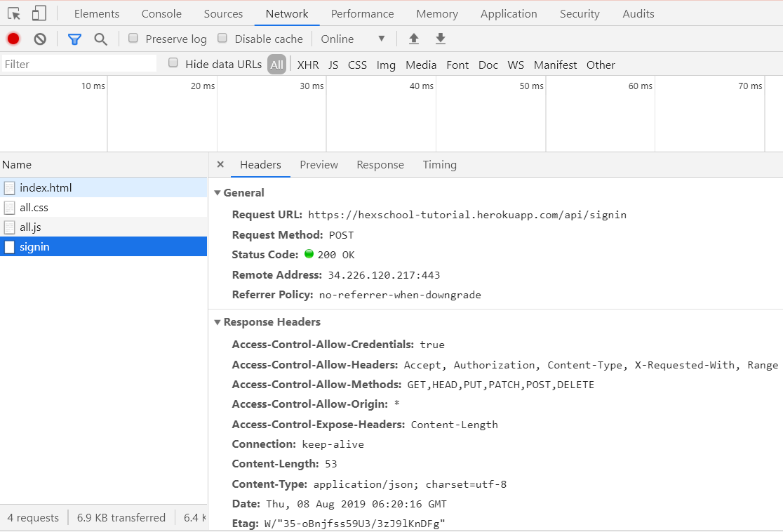783x532 pixels.
Task: Check the Hide data URLs checkbox
Action: tap(173, 63)
